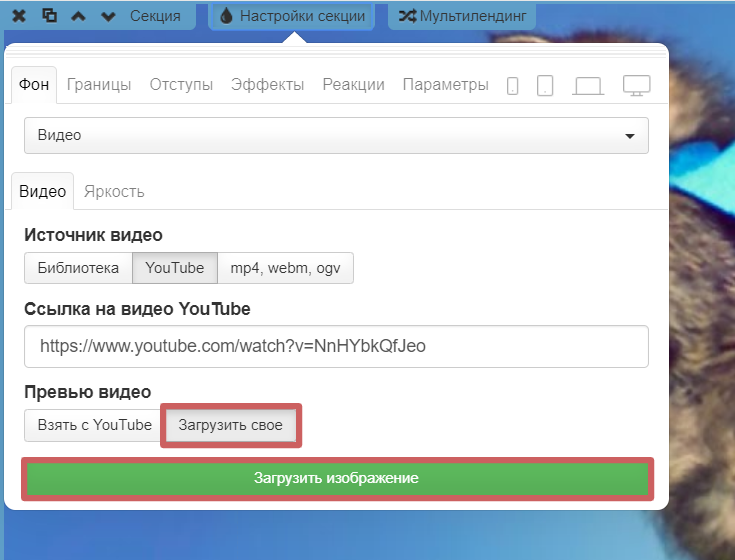Open the Мультилендинг menu
Viewport: 735px width, 560px height.
pos(462,16)
